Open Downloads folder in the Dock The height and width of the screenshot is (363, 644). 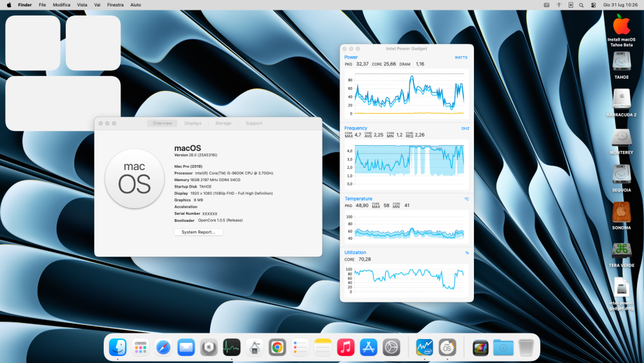pos(503,348)
